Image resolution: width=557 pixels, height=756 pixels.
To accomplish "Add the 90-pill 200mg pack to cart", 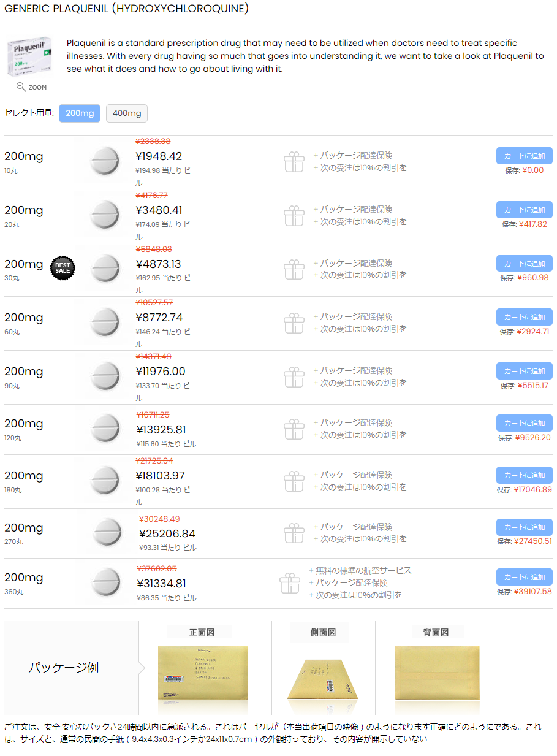I will pos(525,371).
